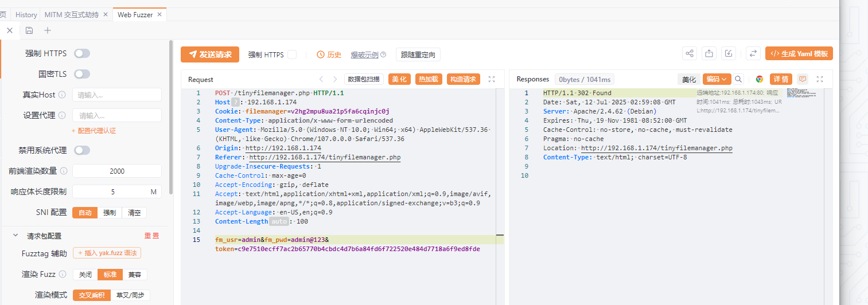Open the History tab
The image size is (868, 305).
coord(26,15)
